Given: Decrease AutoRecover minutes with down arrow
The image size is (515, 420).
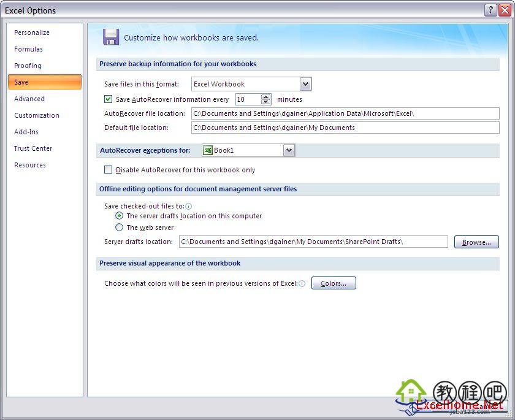Looking at the screenshot, I should click(265, 102).
